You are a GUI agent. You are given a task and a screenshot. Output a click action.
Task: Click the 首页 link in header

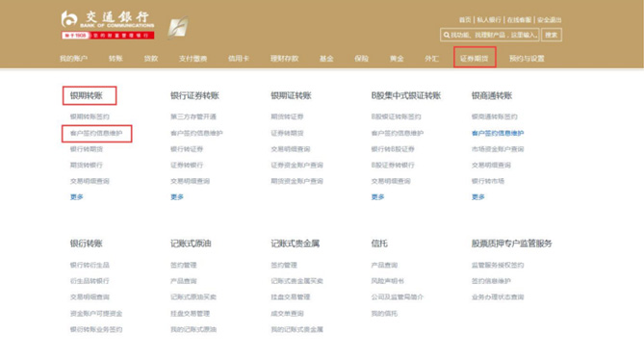[465, 19]
